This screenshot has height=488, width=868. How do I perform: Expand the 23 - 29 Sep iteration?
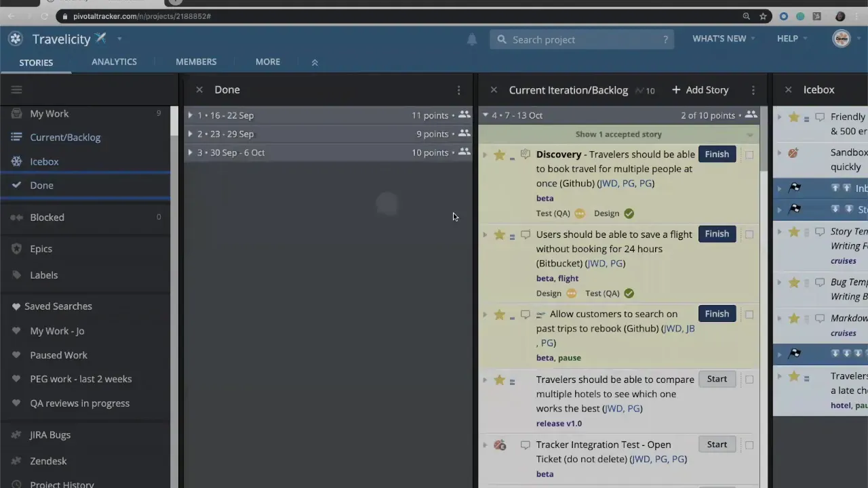click(x=191, y=134)
